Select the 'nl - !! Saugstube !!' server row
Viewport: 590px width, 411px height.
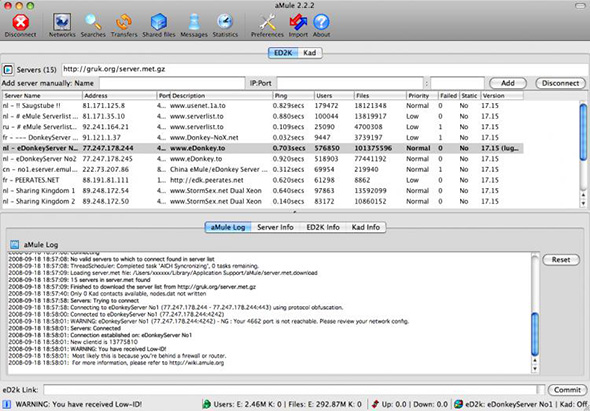tap(263, 106)
